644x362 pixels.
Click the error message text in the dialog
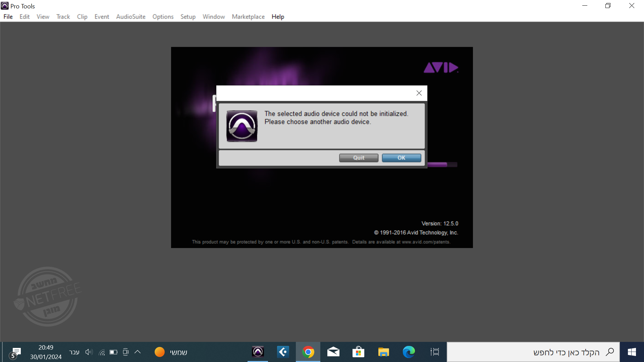[336, 118]
